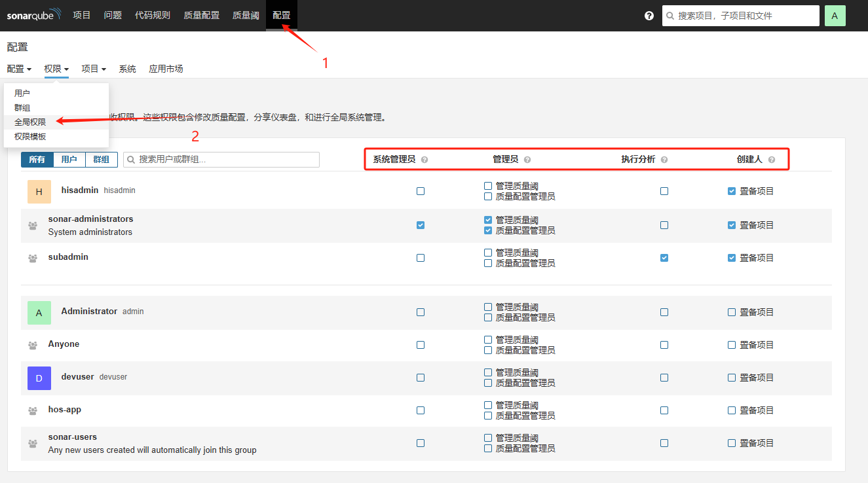868x483 pixels.
Task: Click the group icon beside sonar-users
Action: click(x=33, y=444)
